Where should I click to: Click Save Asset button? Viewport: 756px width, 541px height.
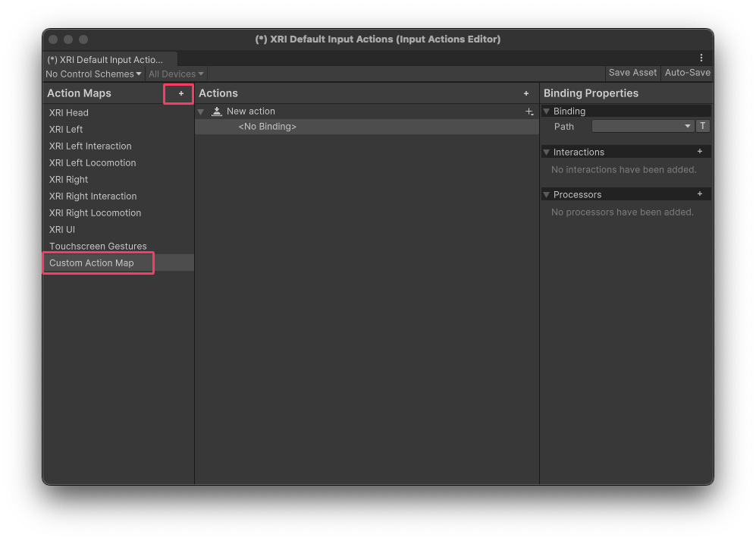[632, 73]
